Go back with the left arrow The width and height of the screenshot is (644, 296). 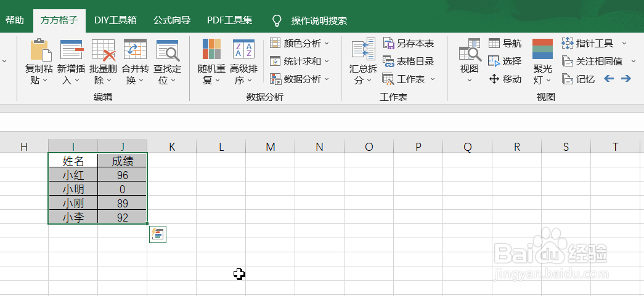click(x=609, y=79)
